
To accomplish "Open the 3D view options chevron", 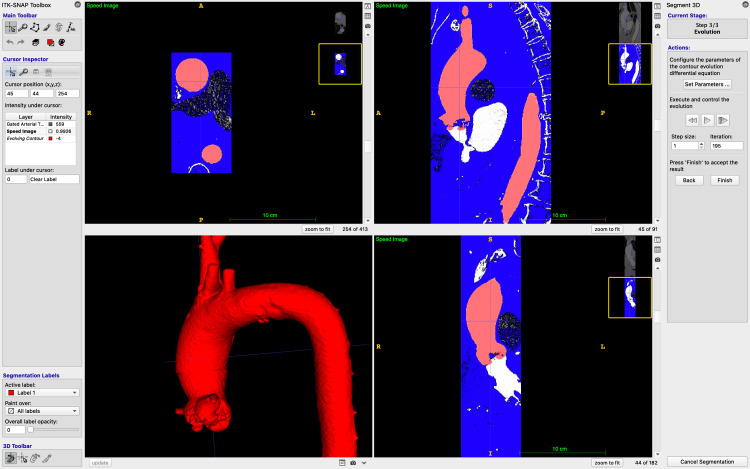I will coord(364,463).
